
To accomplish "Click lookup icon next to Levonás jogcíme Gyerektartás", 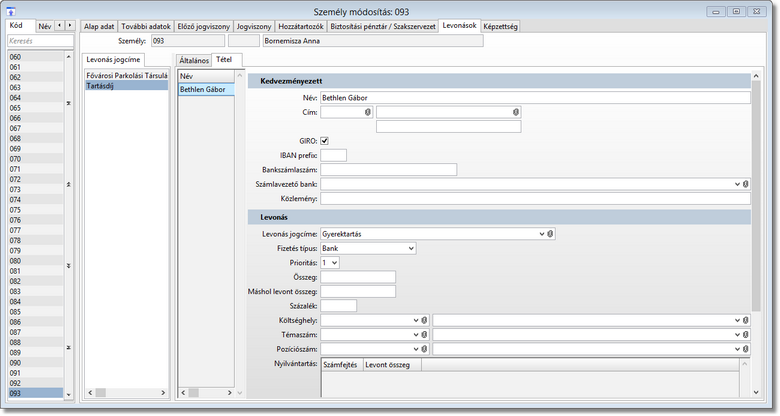I will point(551,233).
